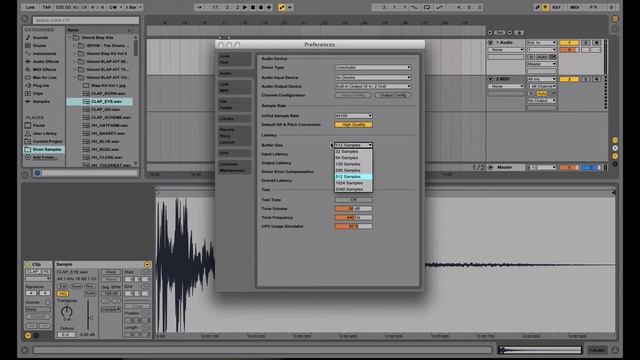Viewport: 640px width, 360px height.
Task: Toggle the Draw Mode pencil icon
Action: (x=538, y=7)
